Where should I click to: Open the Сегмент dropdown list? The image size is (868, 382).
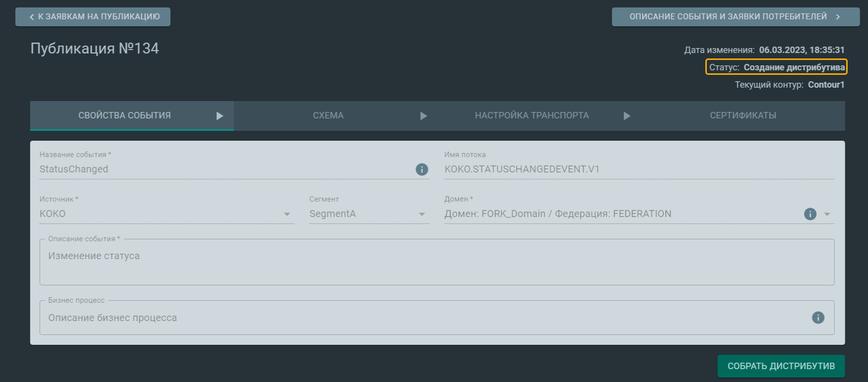pos(422,214)
